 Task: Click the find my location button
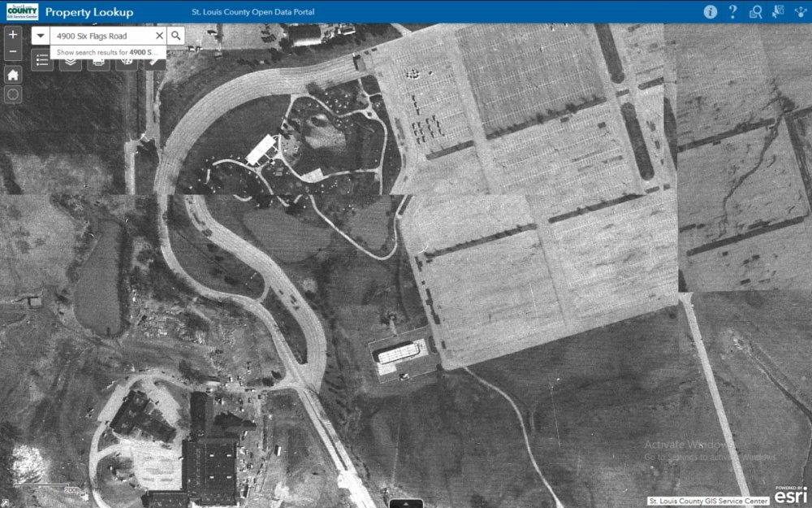coord(13,93)
